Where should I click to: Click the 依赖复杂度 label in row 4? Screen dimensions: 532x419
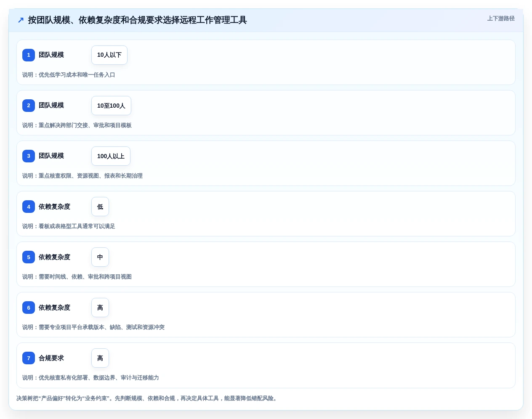[x=54, y=207]
